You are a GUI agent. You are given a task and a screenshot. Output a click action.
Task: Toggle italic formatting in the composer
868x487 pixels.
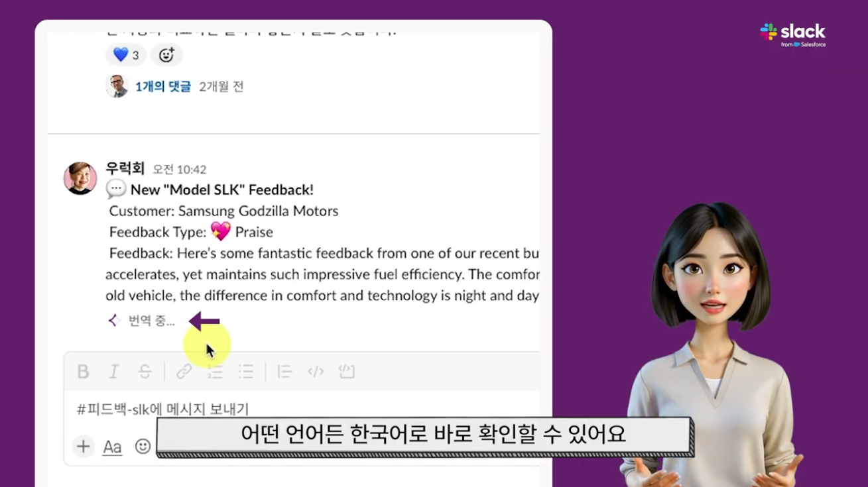(114, 372)
